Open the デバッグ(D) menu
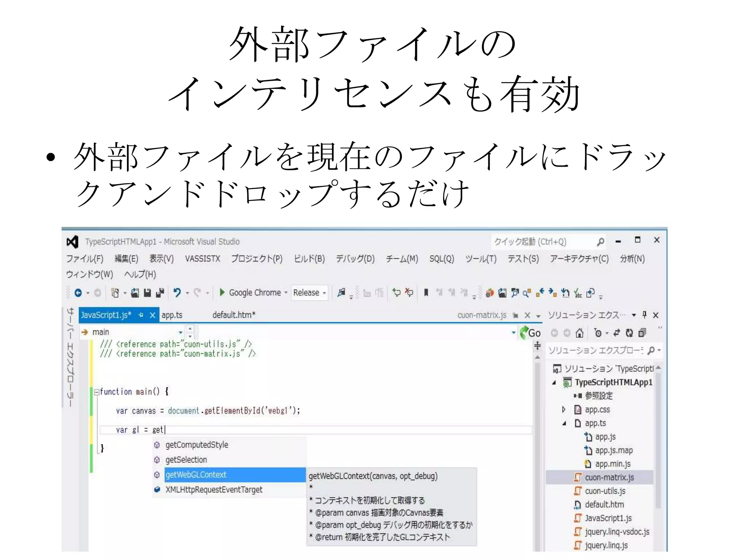The width and height of the screenshot is (747, 560). tap(355, 258)
